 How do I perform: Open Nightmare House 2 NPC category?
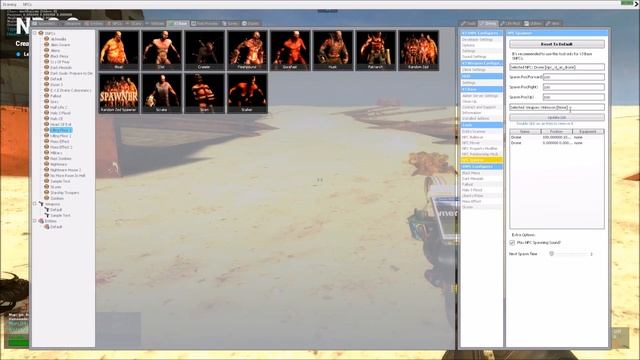(x=65, y=170)
